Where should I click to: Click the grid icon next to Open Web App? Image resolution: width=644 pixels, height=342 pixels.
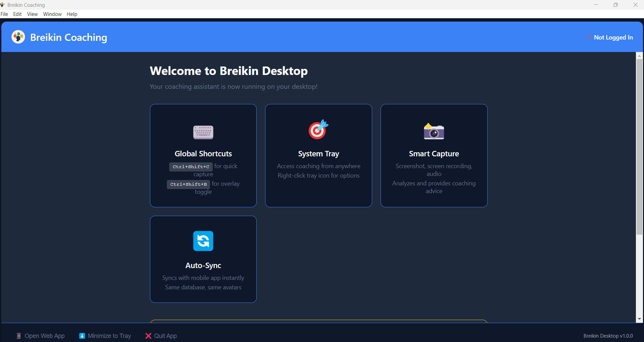pos(19,336)
